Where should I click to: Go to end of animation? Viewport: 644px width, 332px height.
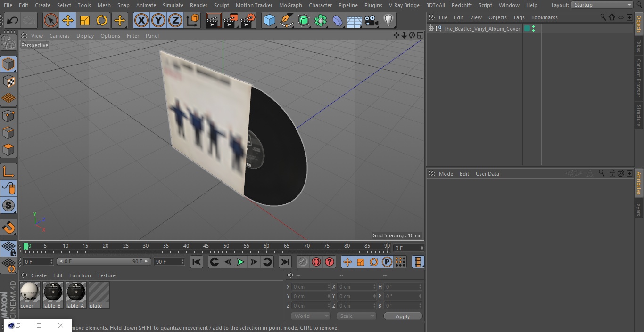coord(285,262)
